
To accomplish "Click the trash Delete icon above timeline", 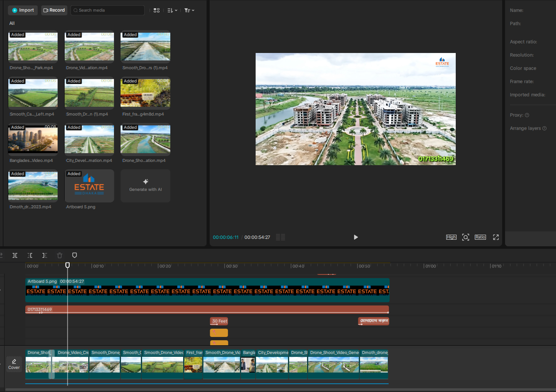I will 60,255.
